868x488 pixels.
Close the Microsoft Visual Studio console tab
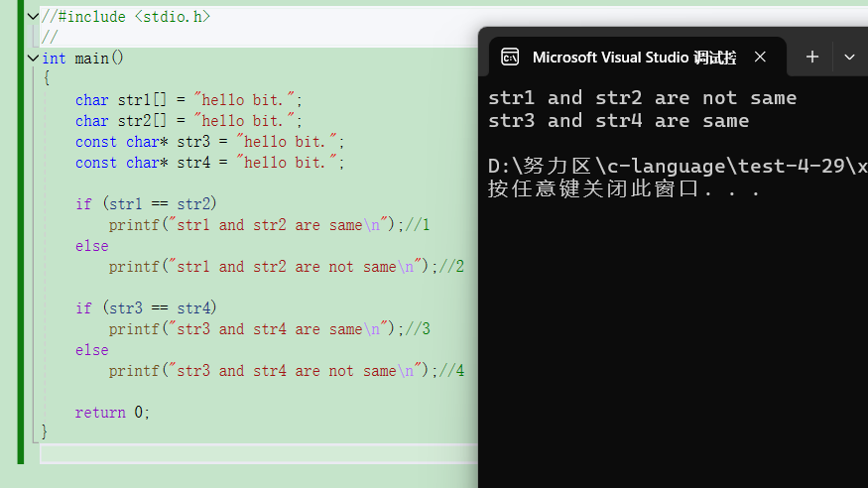(x=760, y=57)
